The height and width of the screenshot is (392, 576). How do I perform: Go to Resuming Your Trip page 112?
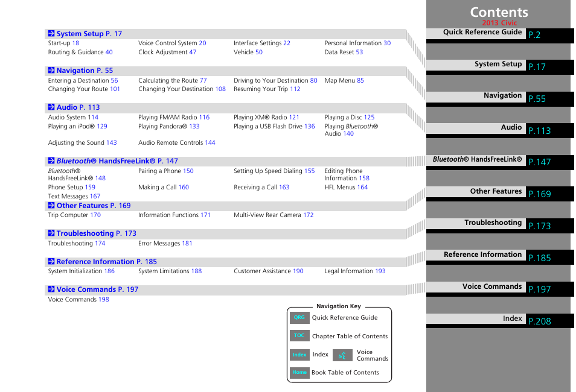[267, 89]
